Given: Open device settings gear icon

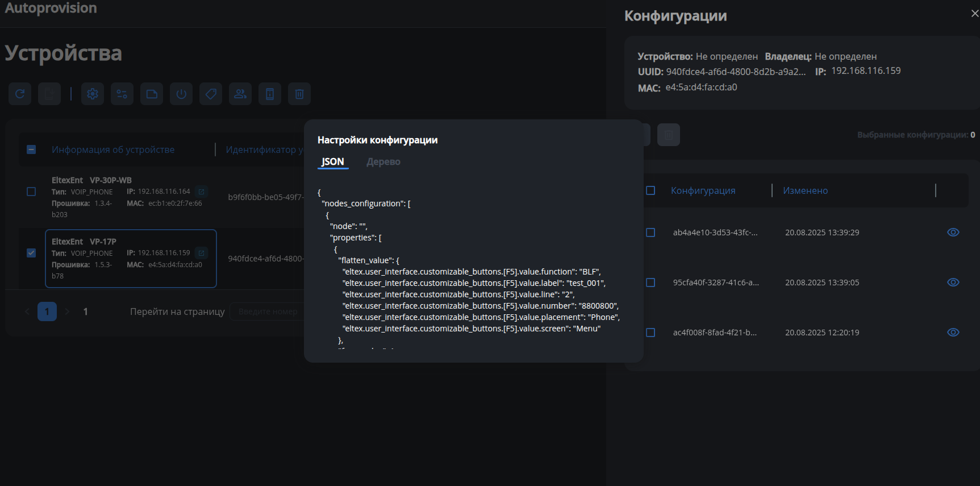Looking at the screenshot, I should (x=93, y=94).
